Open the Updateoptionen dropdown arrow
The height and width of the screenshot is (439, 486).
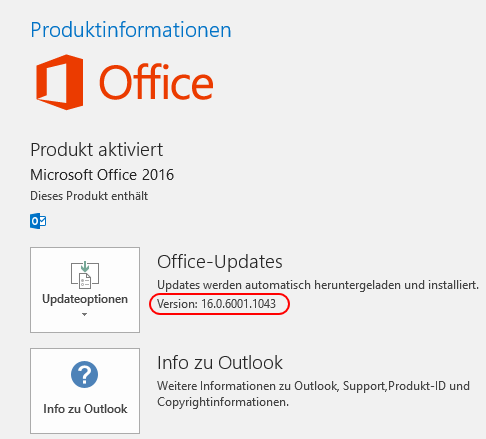[x=84, y=314]
